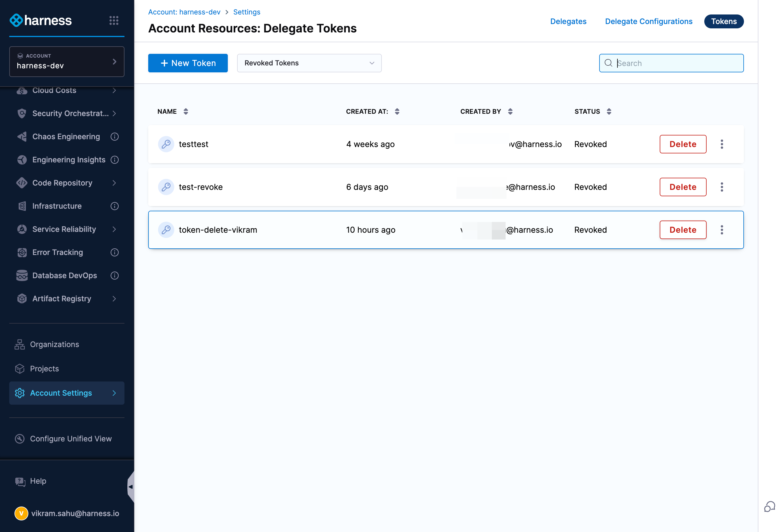This screenshot has height=532, width=781.
Task: Click the Organizations hierarchy icon
Action: coord(19,344)
